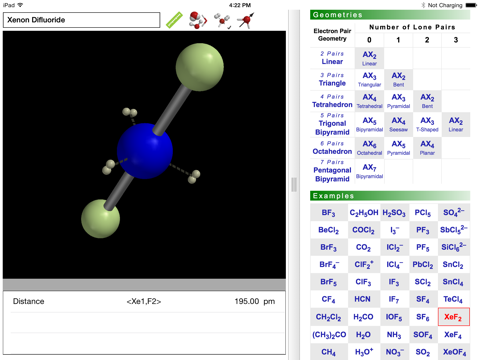Load the BF3 example molecule
The width and height of the screenshot is (480, 360).
(x=329, y=213)
